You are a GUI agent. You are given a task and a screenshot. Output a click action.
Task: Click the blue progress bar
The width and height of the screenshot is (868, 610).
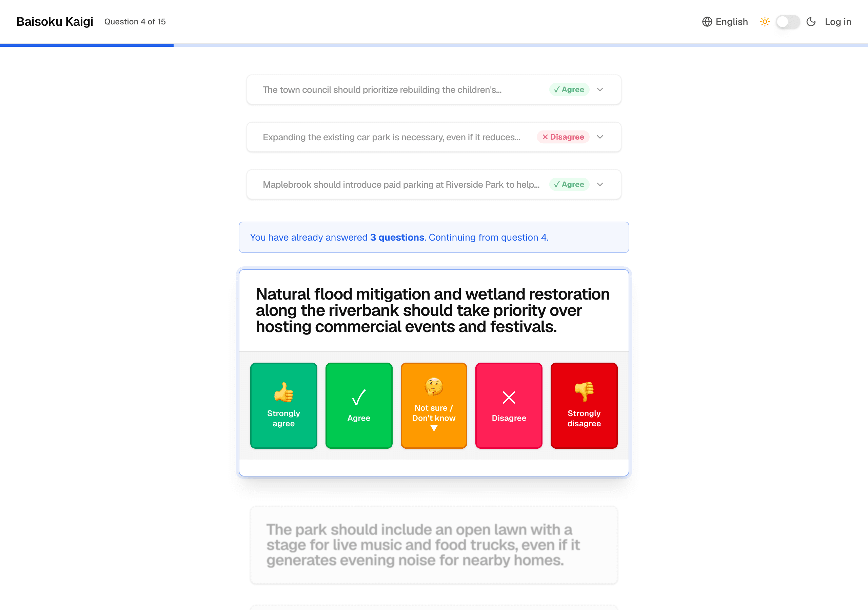pos(86,45)
